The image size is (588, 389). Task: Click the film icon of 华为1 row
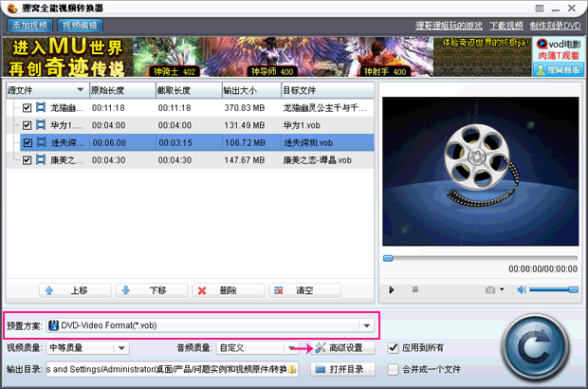[41, 125]
